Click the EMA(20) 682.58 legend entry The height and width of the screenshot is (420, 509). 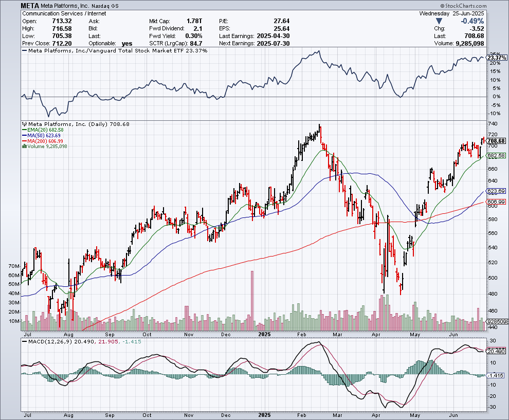click(43, 130)
